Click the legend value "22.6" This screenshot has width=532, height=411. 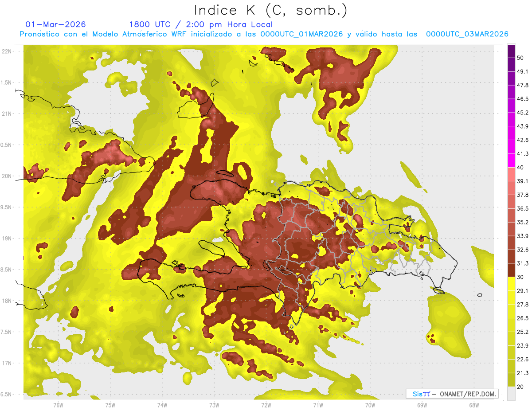(x=523, y=360)
